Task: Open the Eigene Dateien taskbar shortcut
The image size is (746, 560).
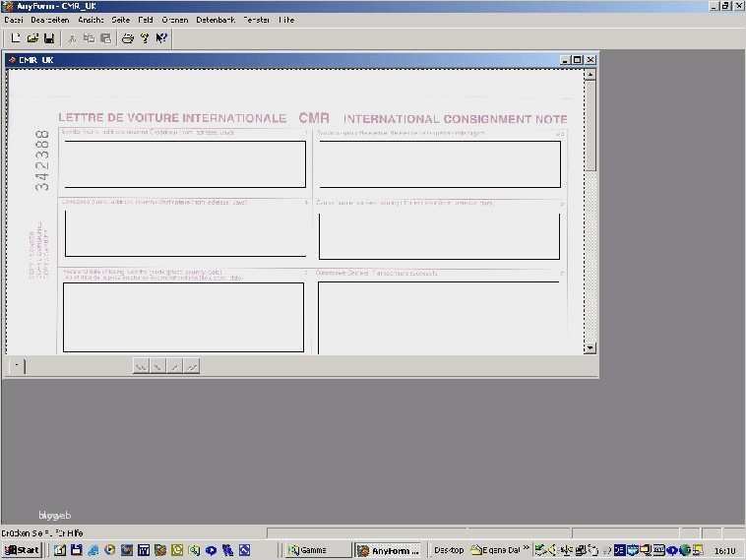Action: [495, 550]
